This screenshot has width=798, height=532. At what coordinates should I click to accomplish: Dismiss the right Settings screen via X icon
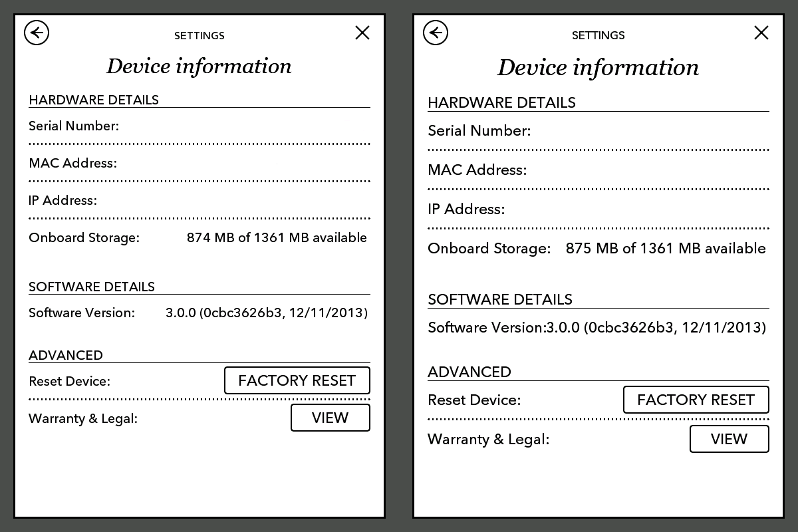(x=761, y=33)
